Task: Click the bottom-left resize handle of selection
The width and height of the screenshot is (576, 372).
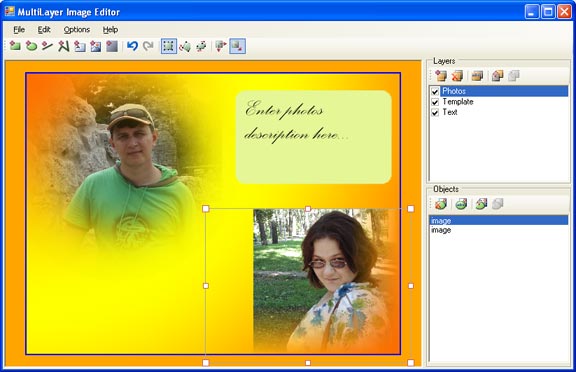Action: tap(206, 363)
